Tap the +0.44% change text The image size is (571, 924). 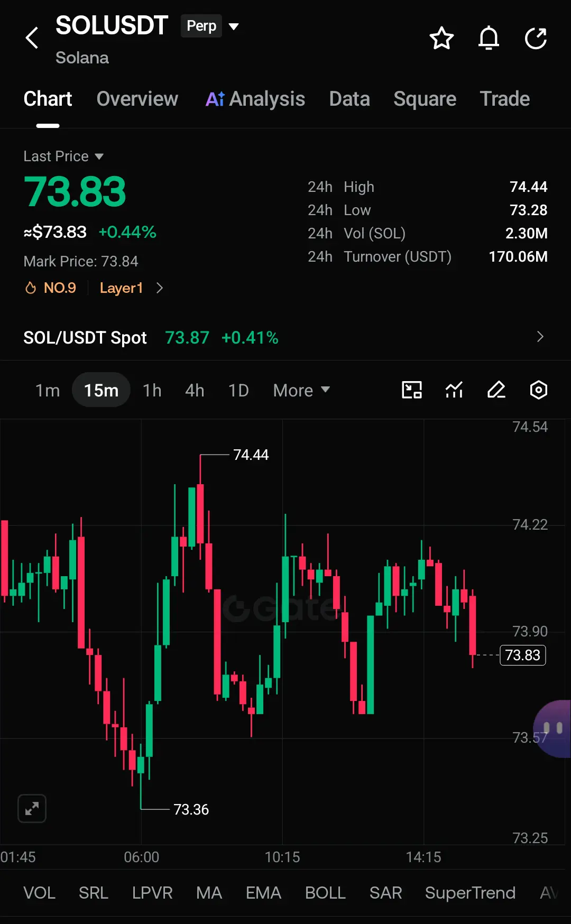pos(127,232)
